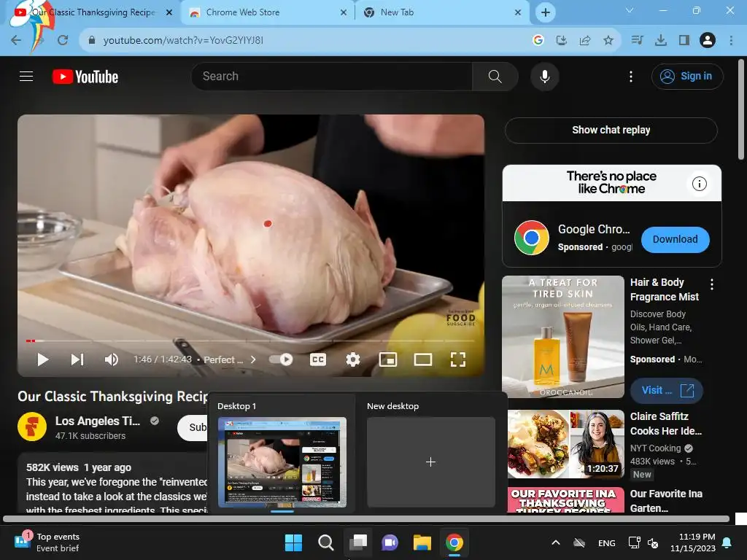Start voice search with the microphone icon
The image size is (747, 560).
(544, 76)
